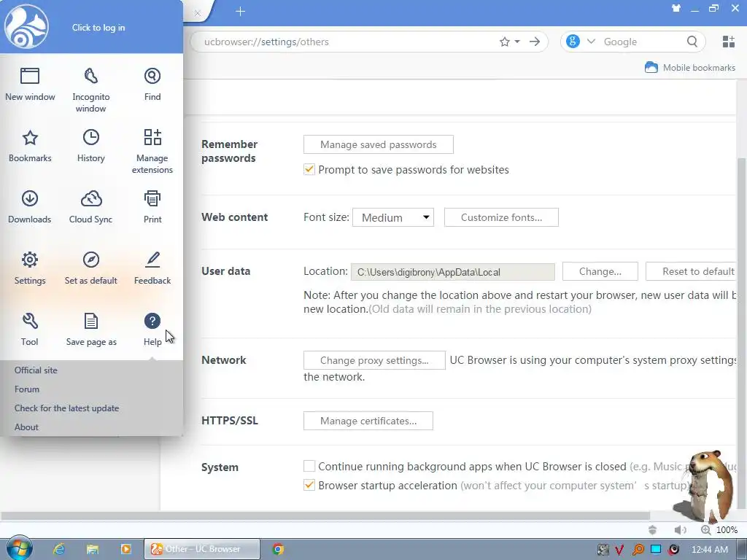This screenshot has height=560, width=747.
Task: Choose Check for the latest update
Action: point(66,408)
